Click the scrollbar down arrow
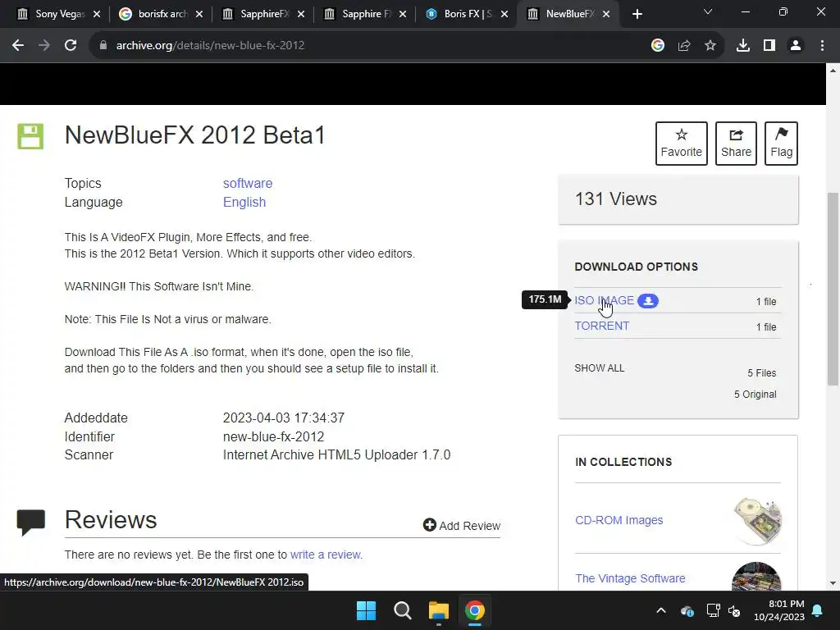Image resolution: width=840 pixels, height=630 pixels. tap(833, 583)
